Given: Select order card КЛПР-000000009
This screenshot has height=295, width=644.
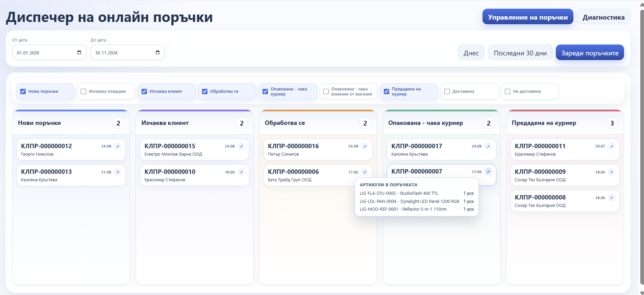Looking at the screenshot, I should pyautogui.click(x=565, y=175).
